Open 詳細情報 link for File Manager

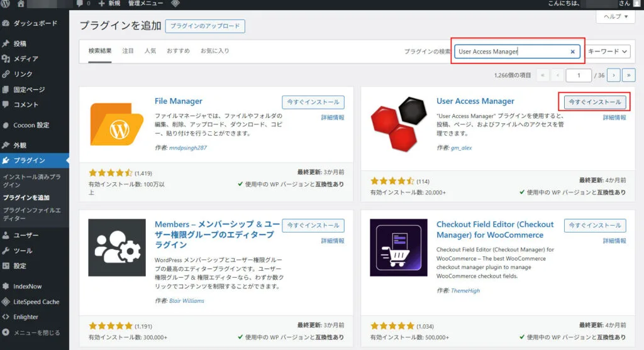[x=333, y=118]
